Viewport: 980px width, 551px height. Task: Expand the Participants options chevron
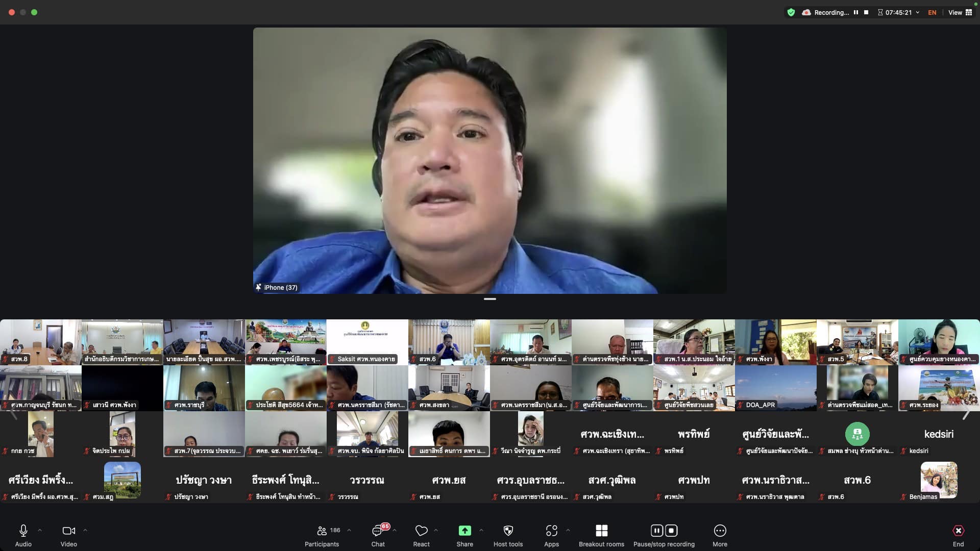(x=349, y=530)
